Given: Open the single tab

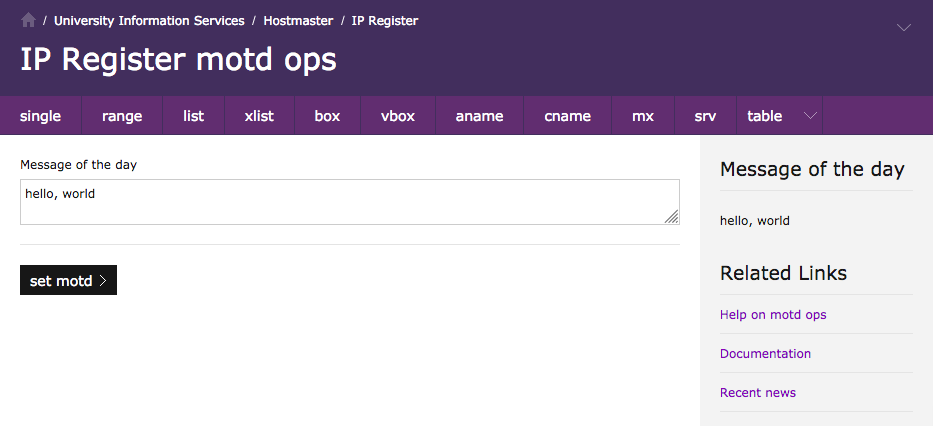Looking at the screenshot, I should [40, 116].
